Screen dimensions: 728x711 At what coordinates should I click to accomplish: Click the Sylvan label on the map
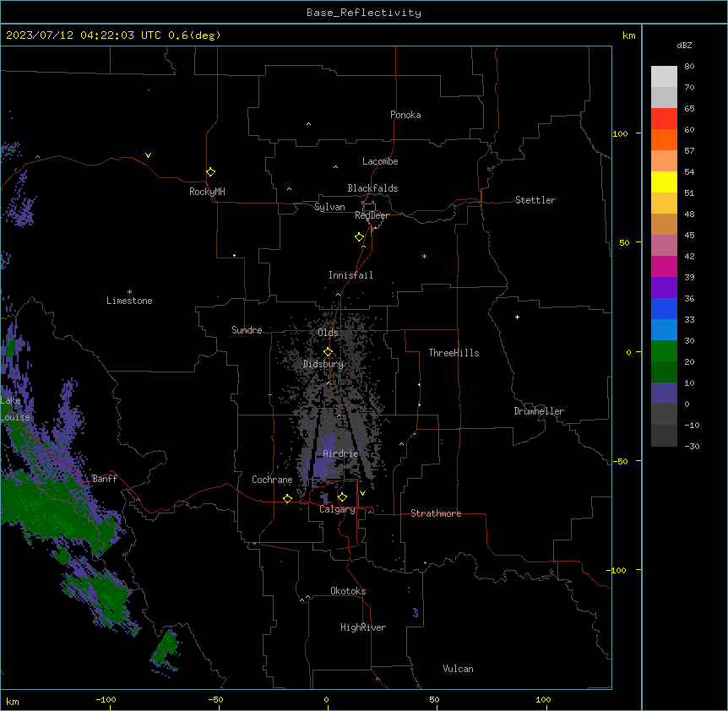pyautogui.click(x=329, y=207)
